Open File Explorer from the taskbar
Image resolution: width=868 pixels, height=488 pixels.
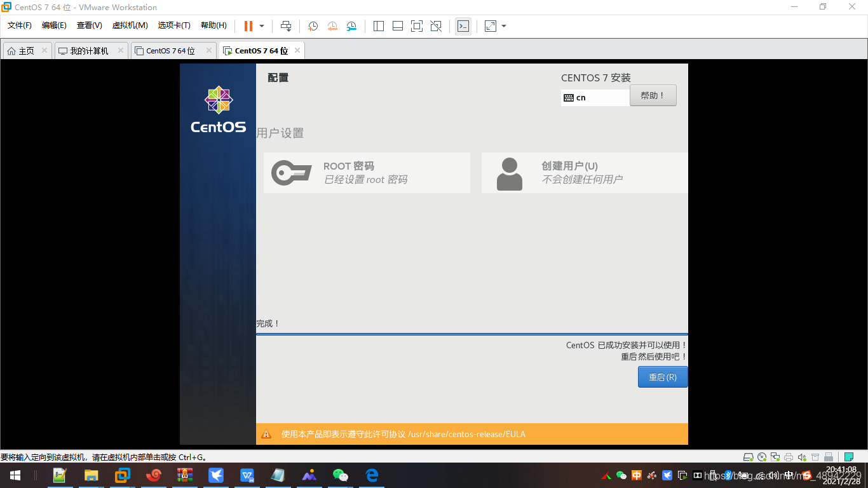pos(92,475)
